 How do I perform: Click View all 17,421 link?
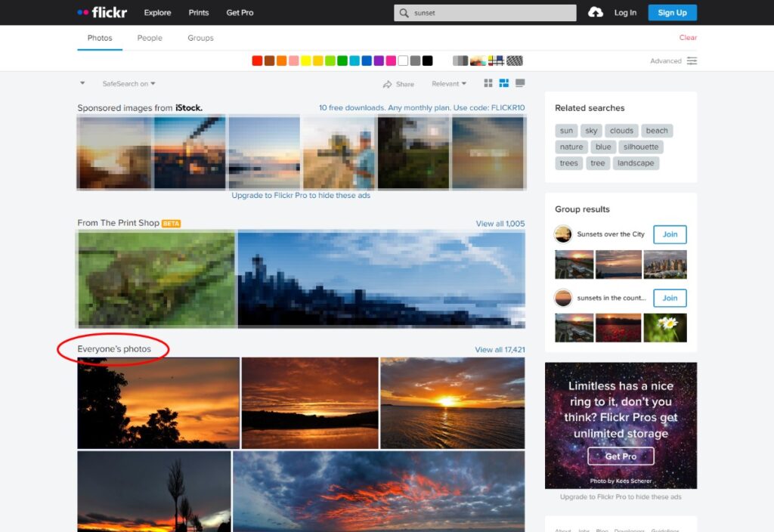pyautogui.click(x=500, y=350)
